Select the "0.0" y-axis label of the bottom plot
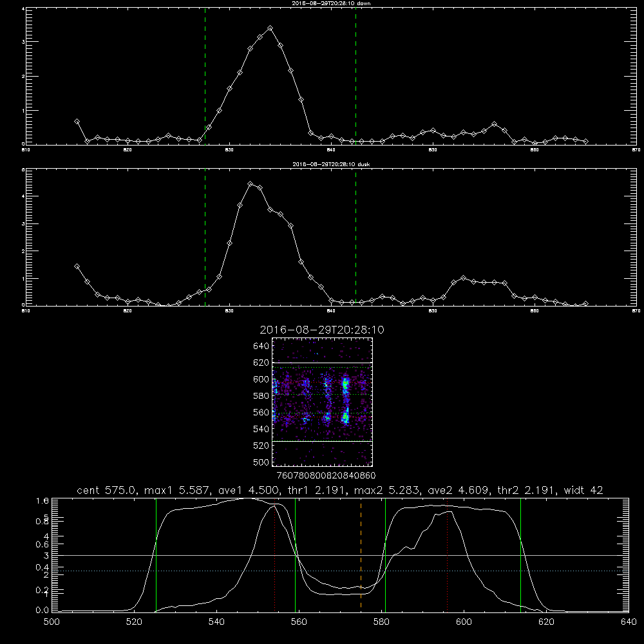The image size is (644, 644). pyautogui.click(x=43, y=611)
